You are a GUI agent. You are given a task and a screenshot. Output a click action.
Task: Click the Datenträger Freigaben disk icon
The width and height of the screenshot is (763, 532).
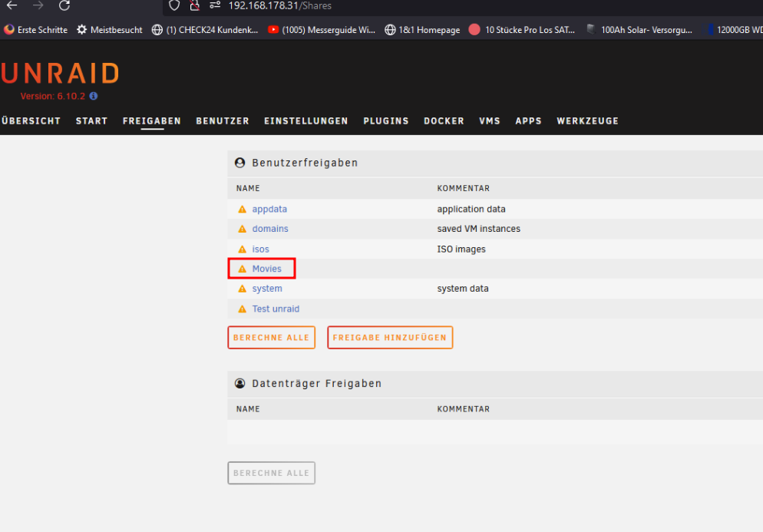click(x=240, y=384)
